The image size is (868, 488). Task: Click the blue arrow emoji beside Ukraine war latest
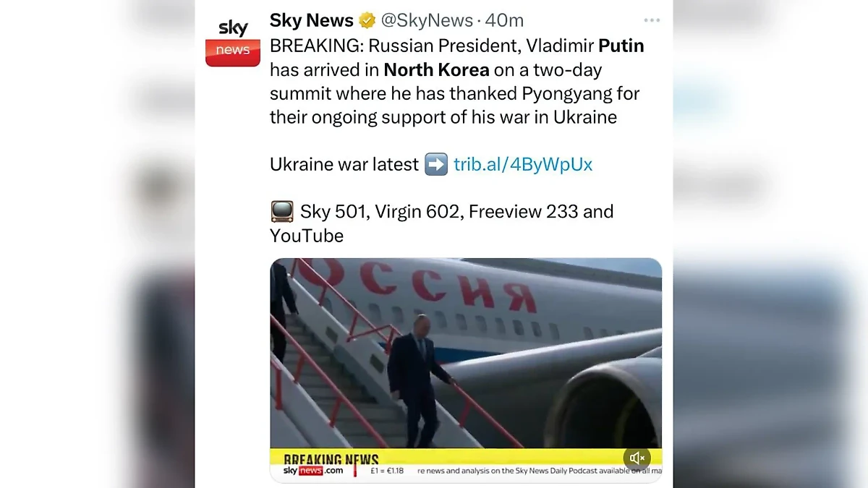pos(434,164)
